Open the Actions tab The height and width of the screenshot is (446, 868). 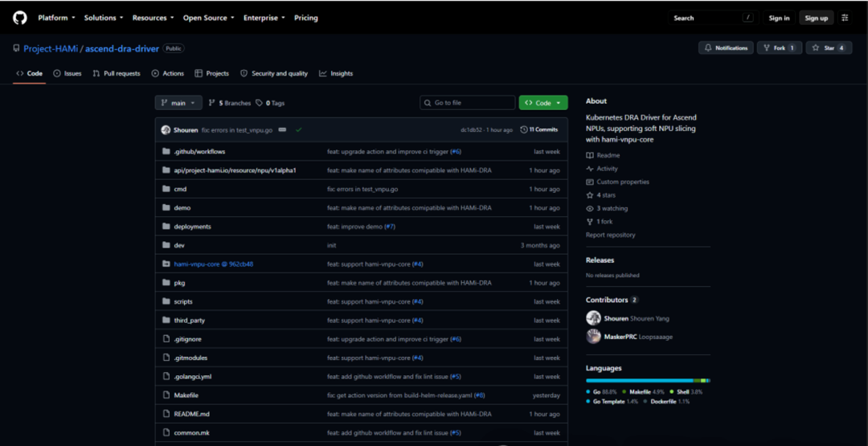(x=167, y=74)
